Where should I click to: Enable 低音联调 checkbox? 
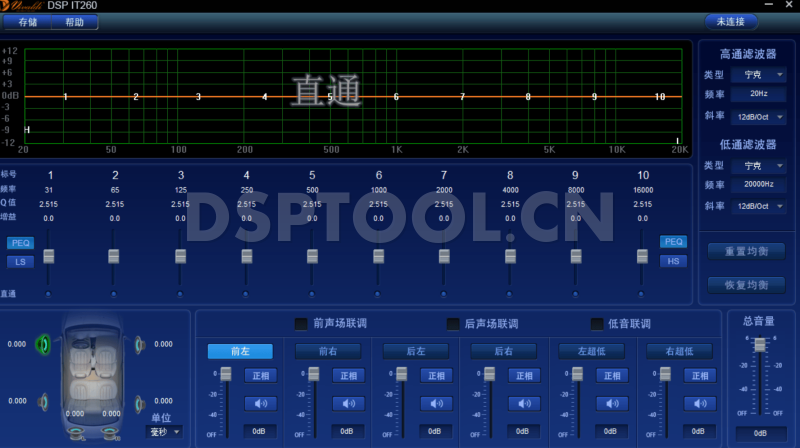click(597, 324)
